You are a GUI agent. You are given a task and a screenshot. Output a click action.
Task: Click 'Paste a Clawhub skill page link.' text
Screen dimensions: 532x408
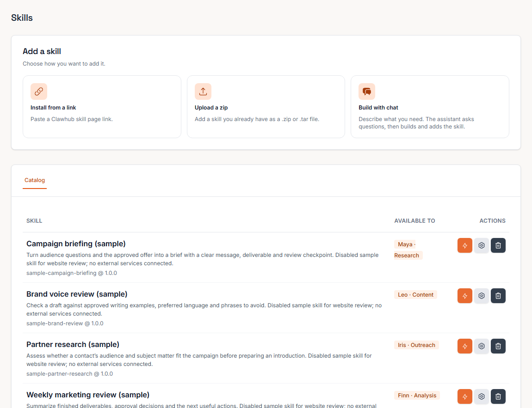(72, 119)
